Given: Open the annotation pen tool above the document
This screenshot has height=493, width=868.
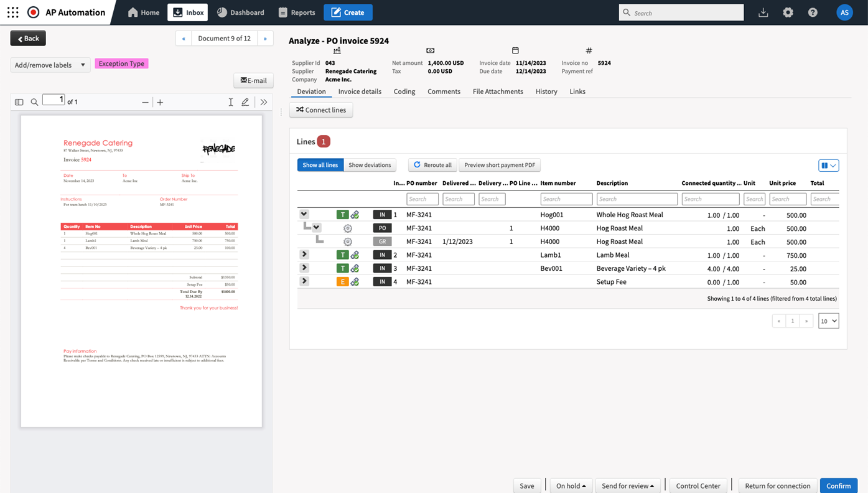Looking at the screenshot, I should 245,101.
